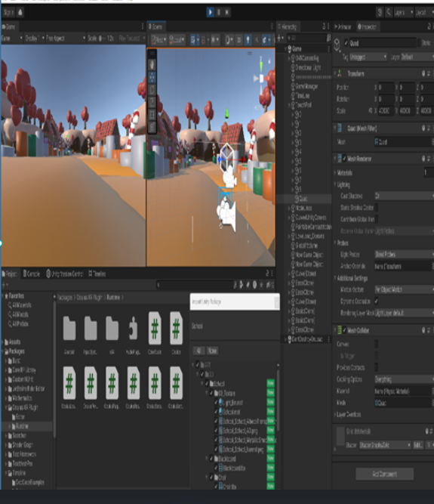Image resolution: width=434 pixels, height=504 pixels.
Task: Click the Step frame forward button
Action: point(227,13)
